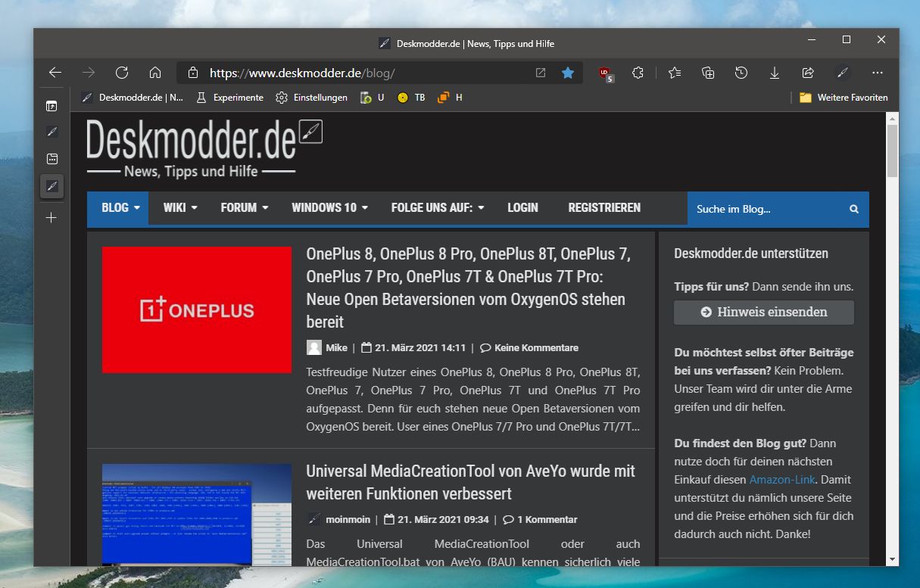
Task: Open the MediaCreationTool thumbnail image
Action: [x=197, y=515]
